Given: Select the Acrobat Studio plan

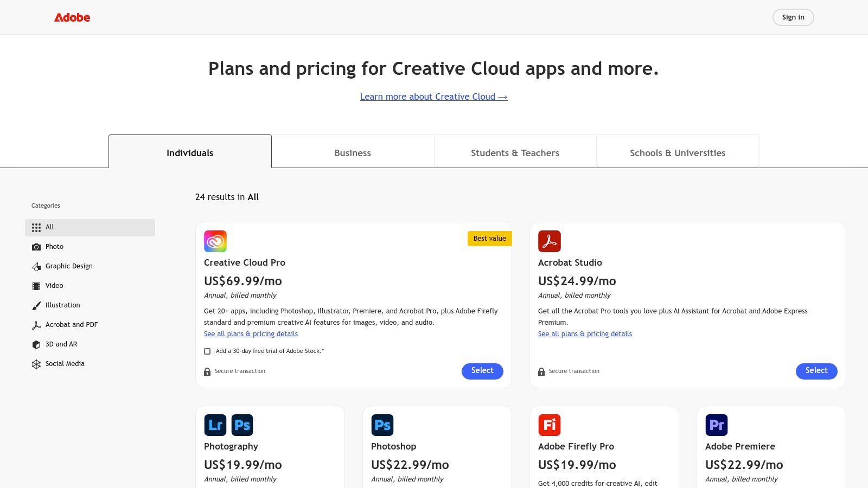Looking at the screenshot, I should 816,371.
